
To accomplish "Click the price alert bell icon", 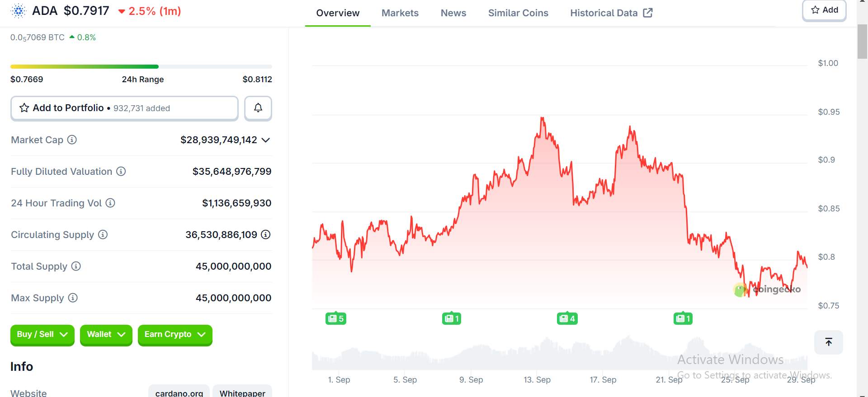I will (x=258, y=108).
